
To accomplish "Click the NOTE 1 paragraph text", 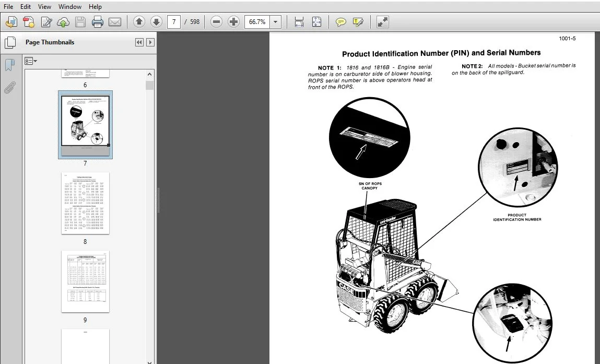I will 370,77.
